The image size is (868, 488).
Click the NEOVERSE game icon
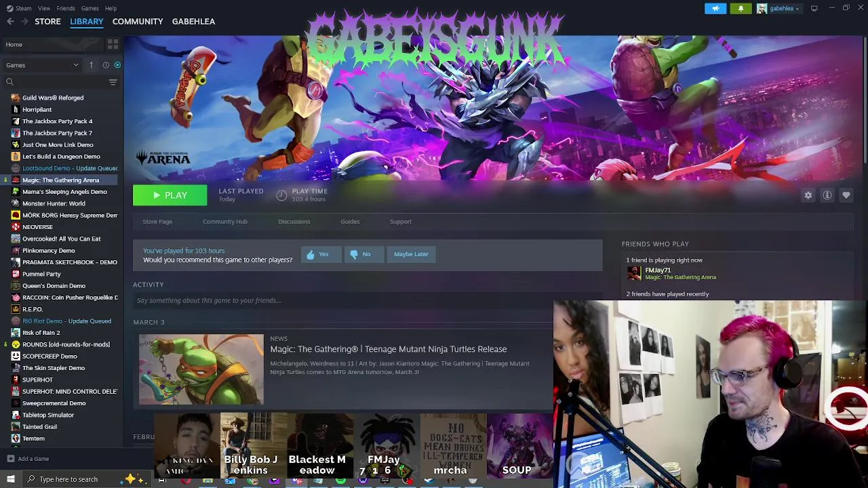coord(16,227)
